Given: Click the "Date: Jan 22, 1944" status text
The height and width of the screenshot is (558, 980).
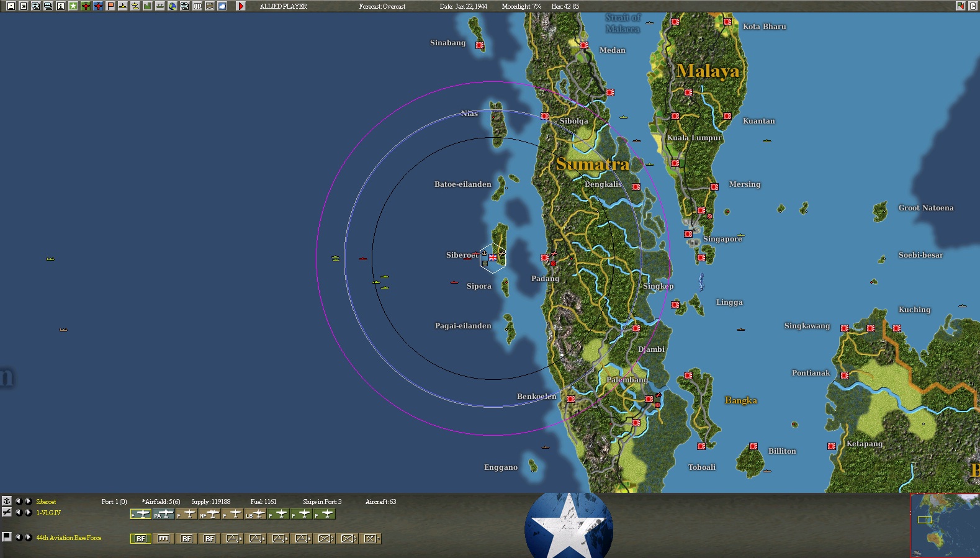Looking at the screenshot, I should tap(464, 6).
